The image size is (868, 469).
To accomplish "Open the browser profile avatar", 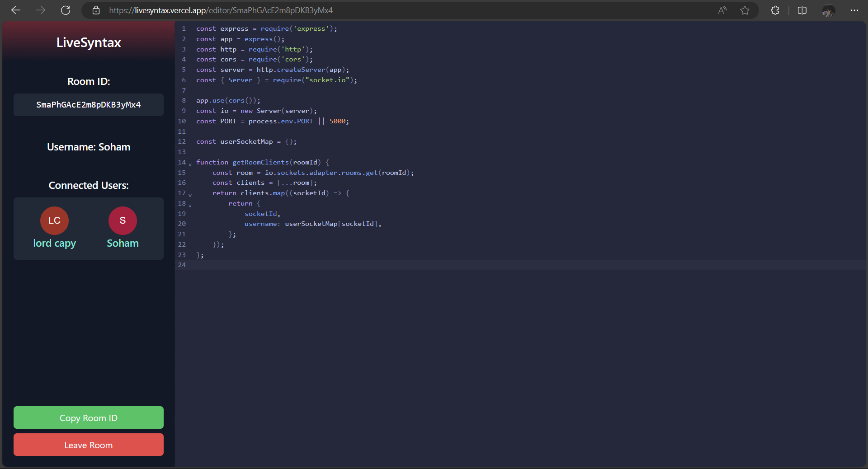I will [828, 10].
